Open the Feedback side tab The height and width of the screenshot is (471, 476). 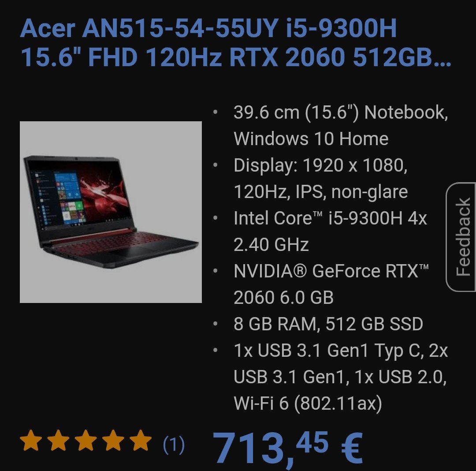[461, 237]
